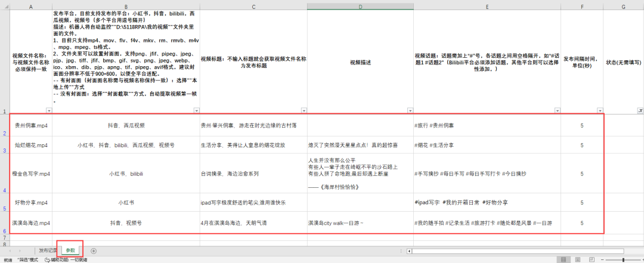Select topics cell #烟花 #生活分享

tap(487, 145)
